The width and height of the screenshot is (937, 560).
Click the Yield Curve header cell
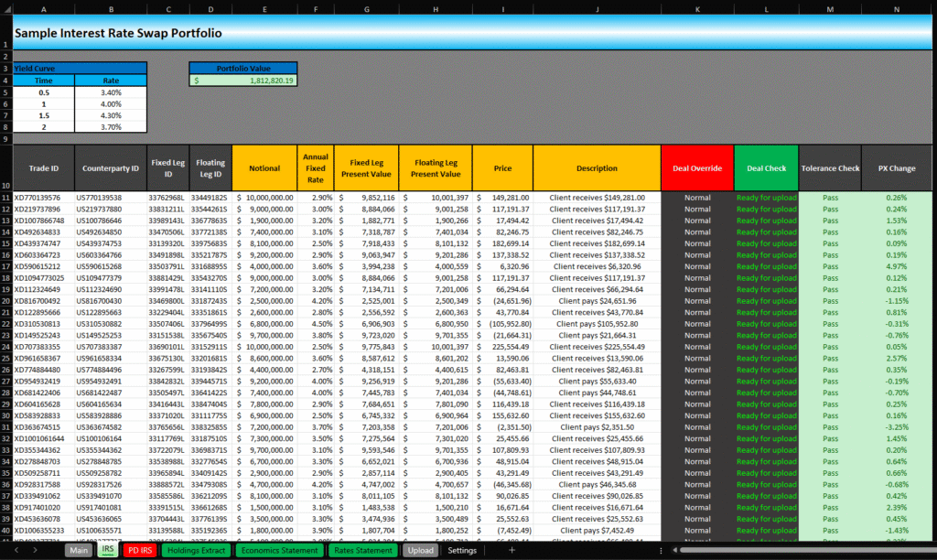[80, 68]
